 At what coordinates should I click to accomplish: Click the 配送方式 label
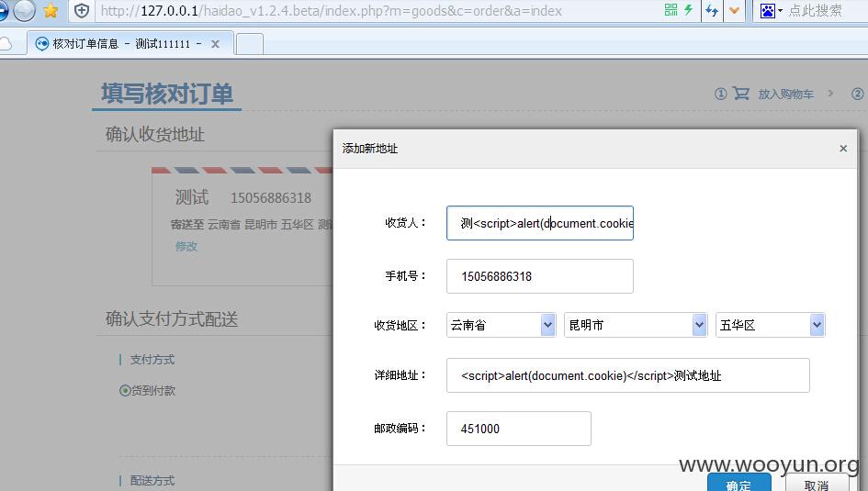[152, 481]
